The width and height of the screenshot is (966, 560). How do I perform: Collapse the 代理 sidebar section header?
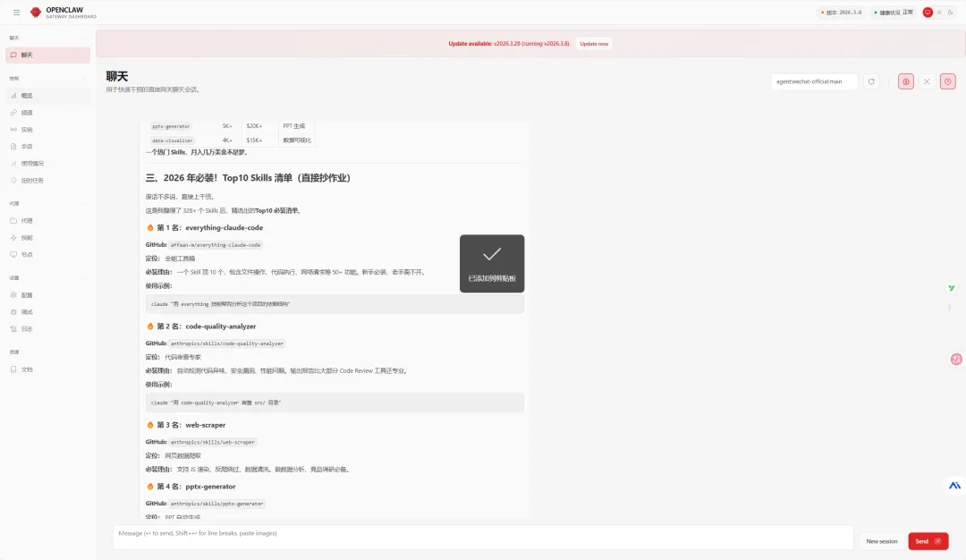[48, 203]
